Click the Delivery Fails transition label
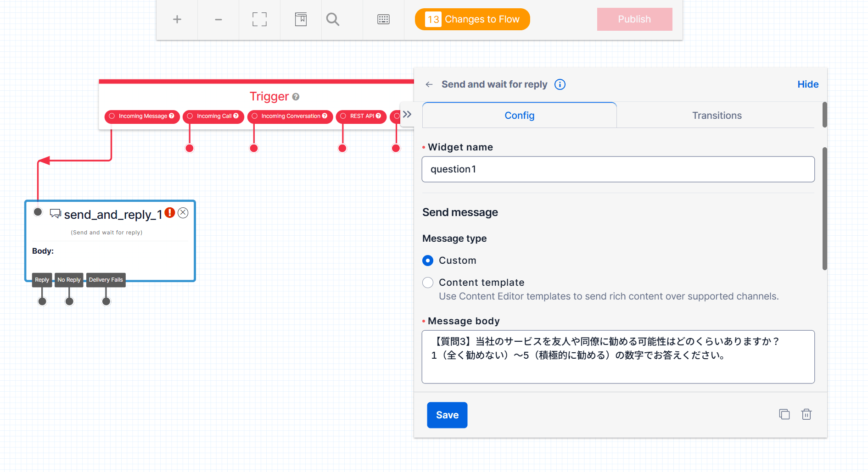Screen dimensions: 868x472 click(x=106, y=280)
